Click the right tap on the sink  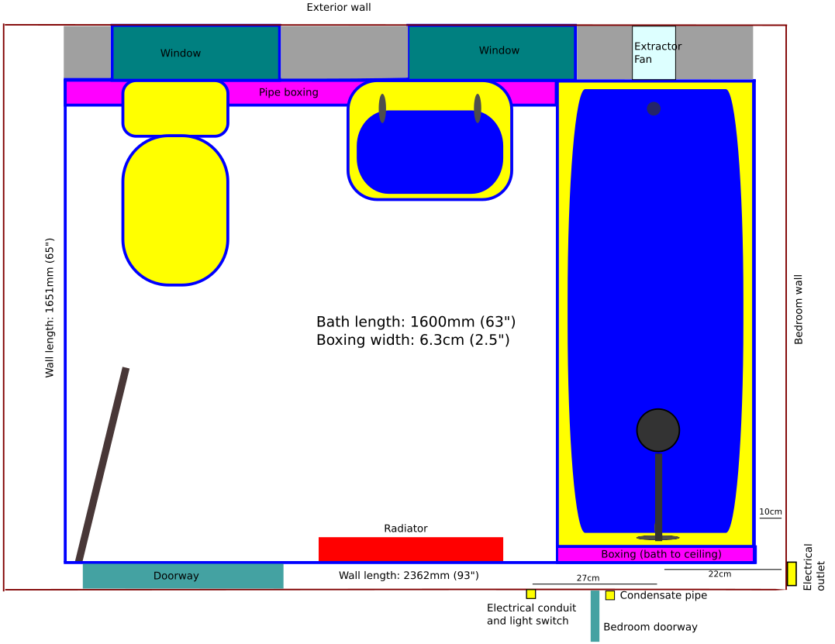pyautogui.click(x=478, y=108)
